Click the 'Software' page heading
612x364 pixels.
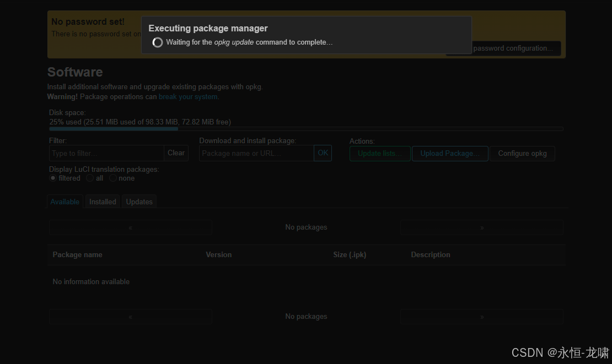(75, 72)
